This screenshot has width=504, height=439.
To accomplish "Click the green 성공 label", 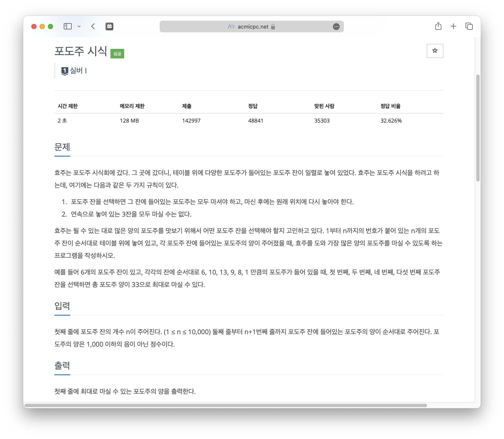I will (117, 54).
